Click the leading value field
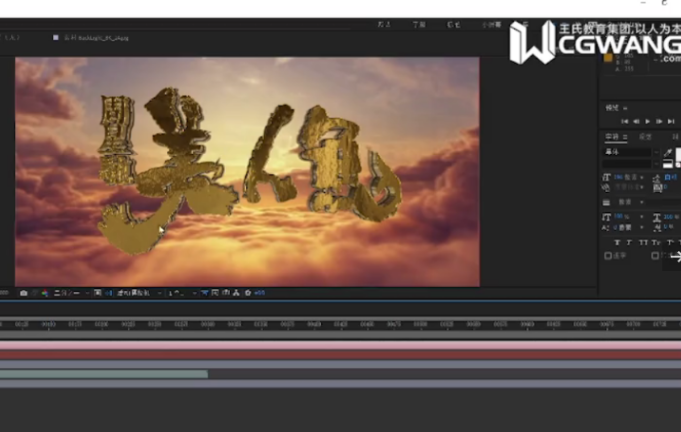Viewport: 681px width, 432px height. 671,177
